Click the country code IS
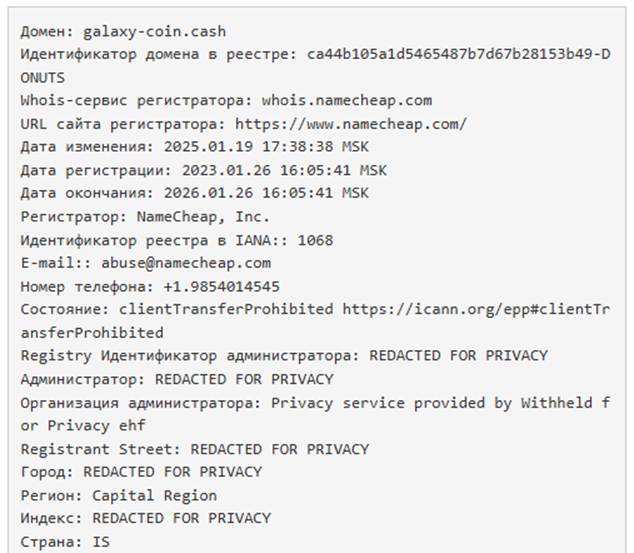634x553 pixels. point(101,542)
